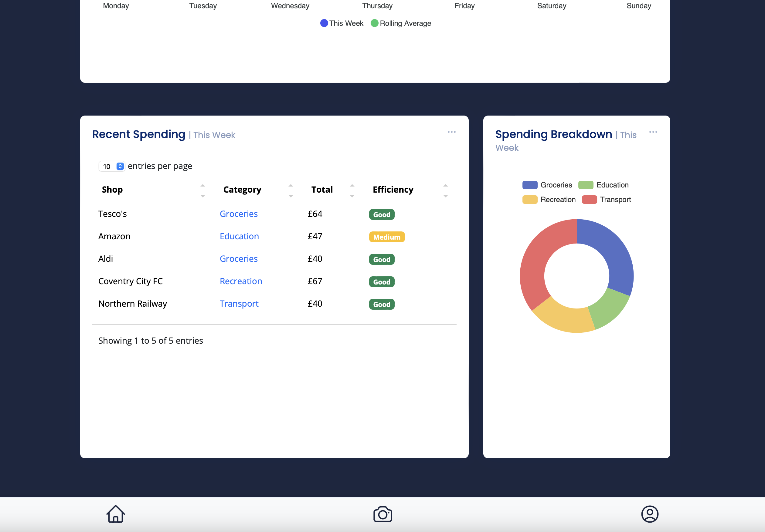Screen dimensions: 765x532
Task: Expand the entries per page dropdown
Action: [x=112, y=166]
